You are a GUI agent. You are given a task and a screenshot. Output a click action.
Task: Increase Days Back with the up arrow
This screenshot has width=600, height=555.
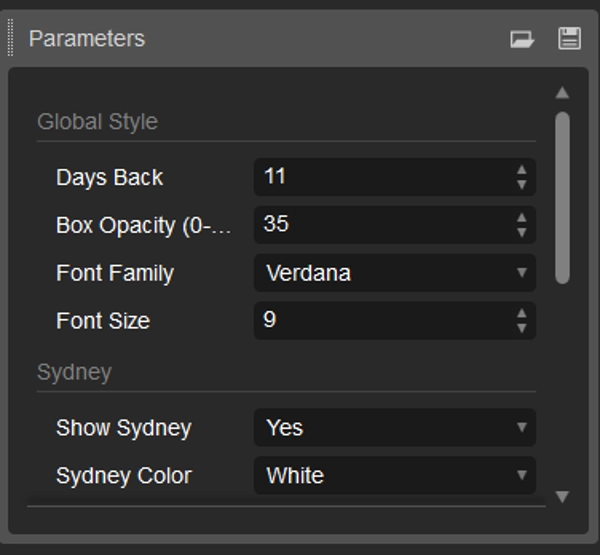click(x=522, y=171)
